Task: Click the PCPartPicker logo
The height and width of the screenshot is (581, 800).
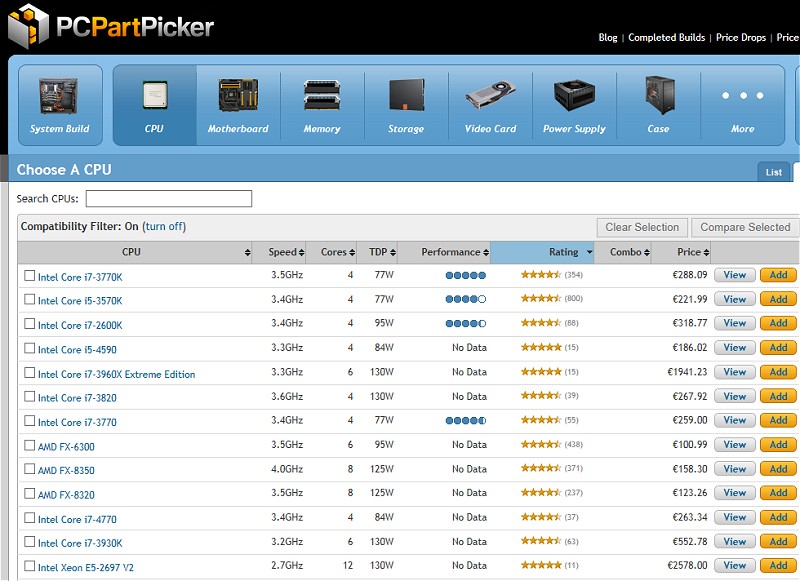Action: coord(111,26)
